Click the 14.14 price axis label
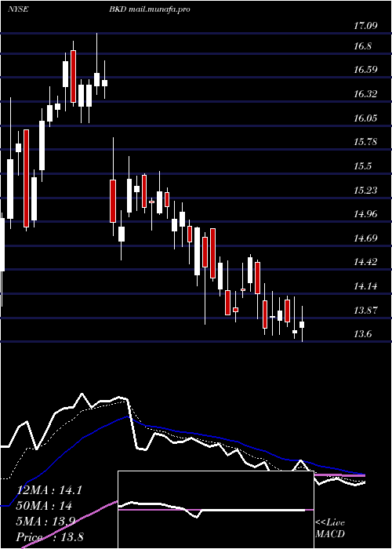392x549 pixels. point(365,286)
